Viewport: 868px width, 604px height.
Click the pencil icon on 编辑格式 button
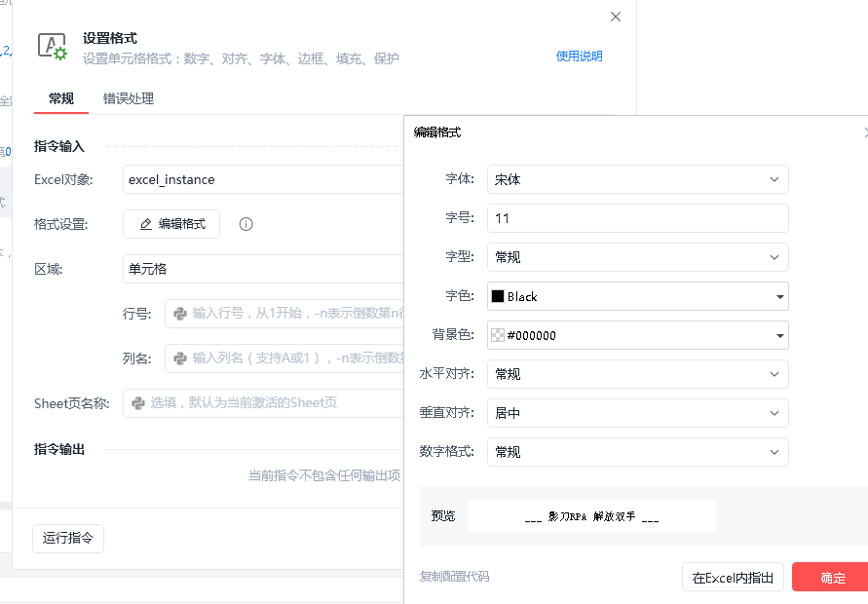[146, 224]
